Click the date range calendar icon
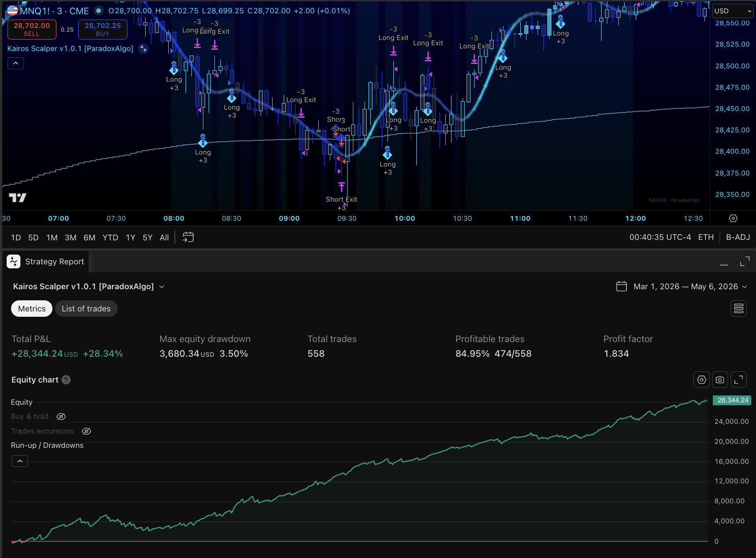Screen dimensions: 756x558 pyautogui.click(x=621, y=286)
